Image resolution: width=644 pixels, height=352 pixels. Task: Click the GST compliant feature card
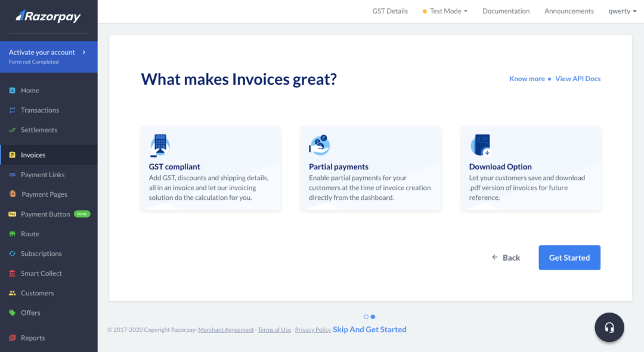[x=210, y=169]
